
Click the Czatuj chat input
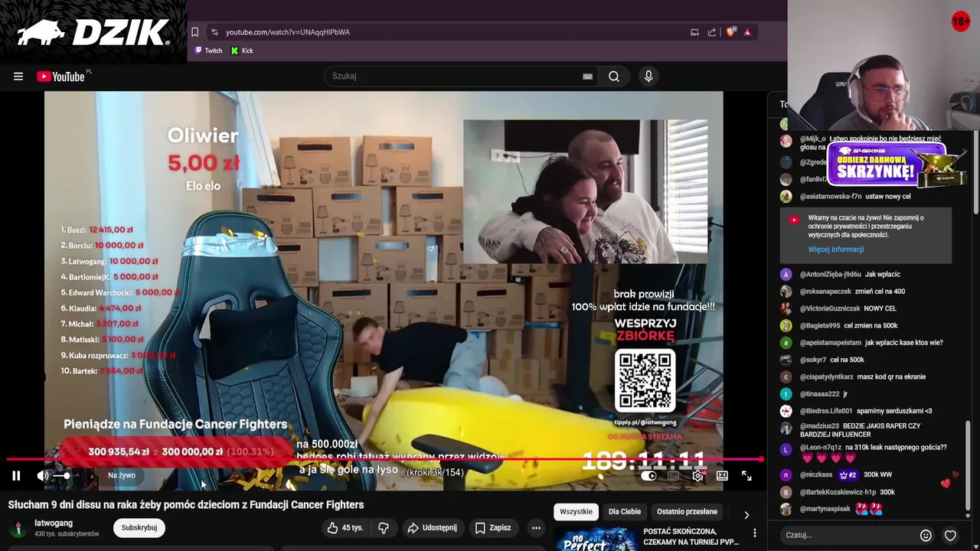848,535
